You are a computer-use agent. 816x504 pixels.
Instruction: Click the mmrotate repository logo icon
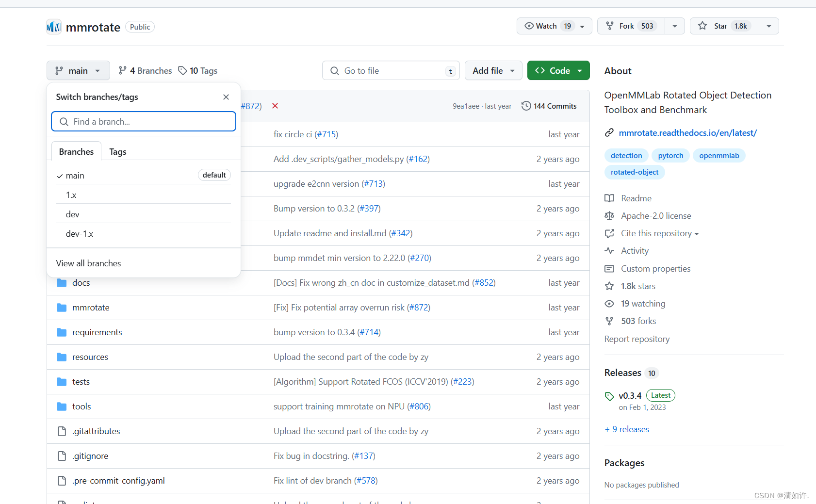click(53, 27)
